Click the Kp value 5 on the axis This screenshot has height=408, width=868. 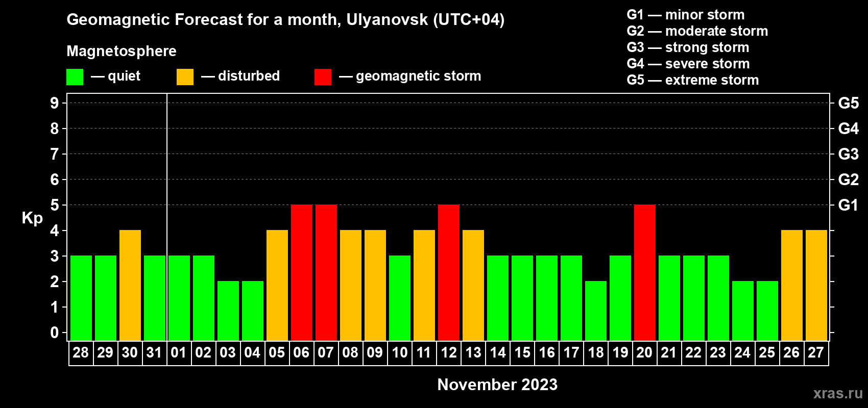55,205
